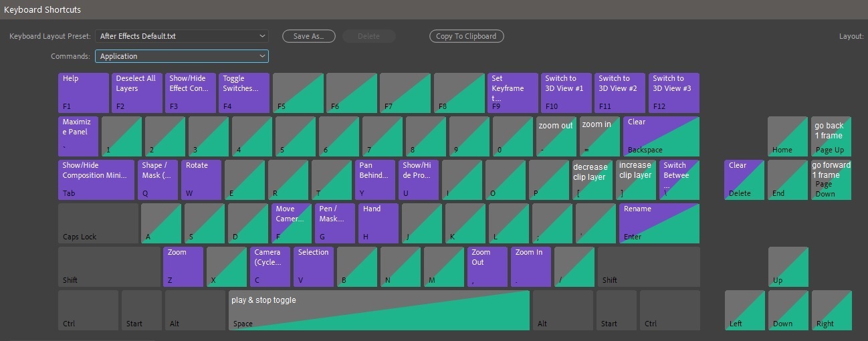
Task: Open the Keyboard Layout Preset dropdown
Action: 181,36
